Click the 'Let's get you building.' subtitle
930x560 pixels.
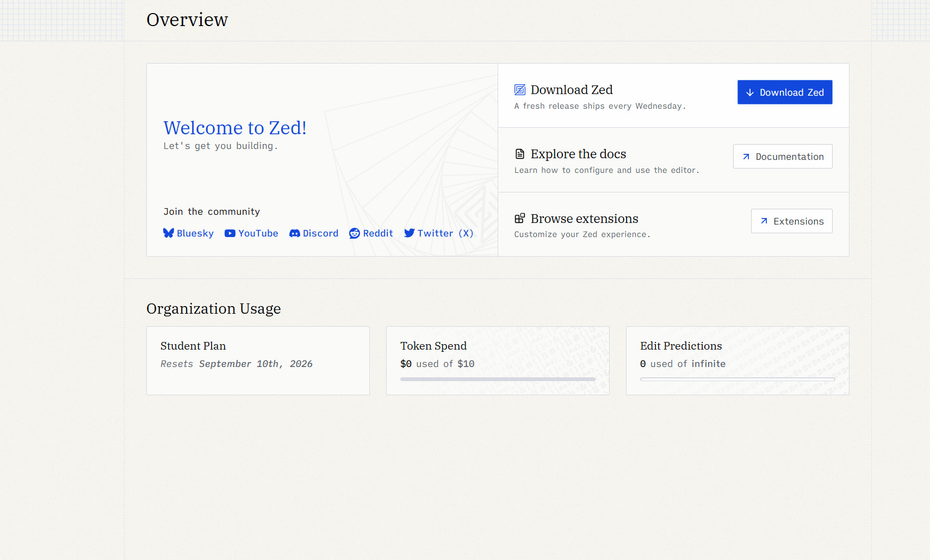click(x=221, y=146)
